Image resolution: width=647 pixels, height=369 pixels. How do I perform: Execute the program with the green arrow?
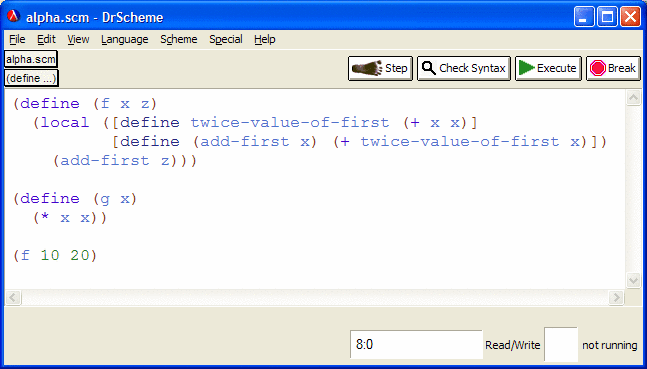[x=548, y=68]
